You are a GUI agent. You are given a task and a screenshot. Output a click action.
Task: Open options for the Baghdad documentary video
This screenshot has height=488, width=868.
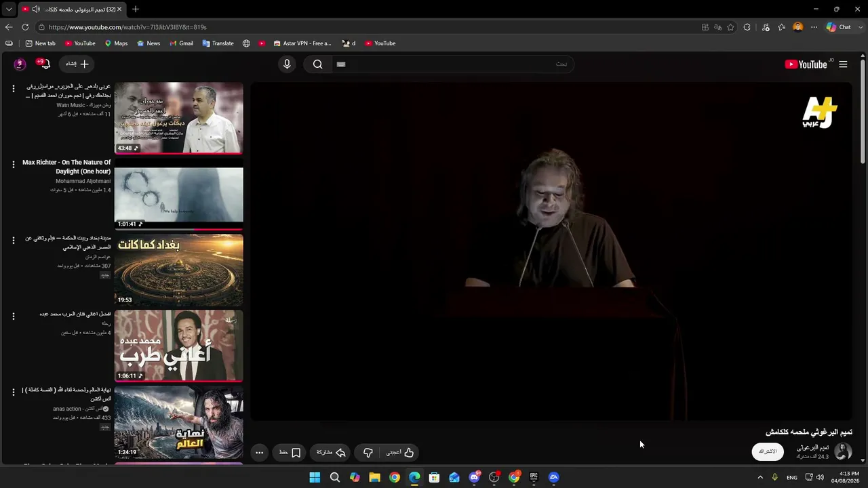pyautogui.click(x=13, y=241)
